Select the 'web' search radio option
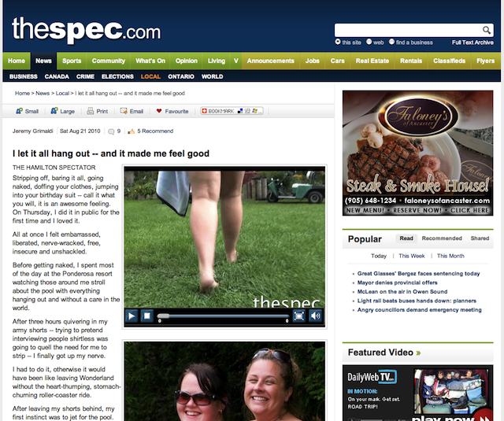This screenshot has width=504, height=421. [369, 42]
